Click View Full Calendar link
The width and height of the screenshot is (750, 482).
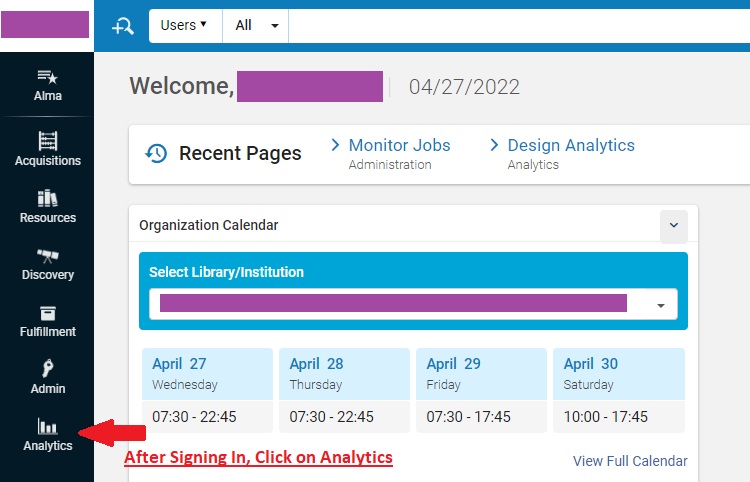(x=630, y=461)
